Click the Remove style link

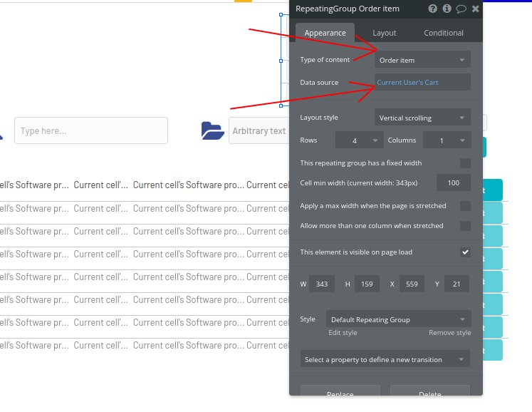(x=449, y=333)
